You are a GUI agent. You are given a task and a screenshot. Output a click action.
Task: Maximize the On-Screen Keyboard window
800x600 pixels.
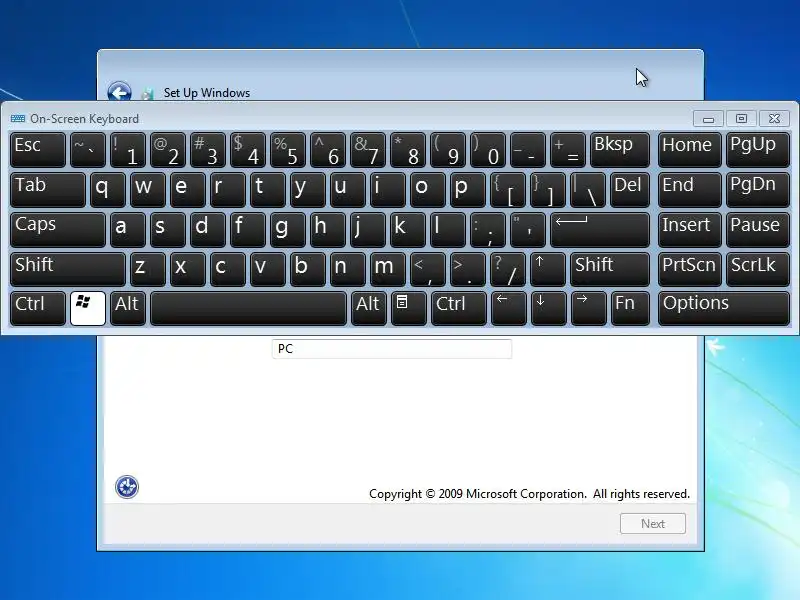741,119
